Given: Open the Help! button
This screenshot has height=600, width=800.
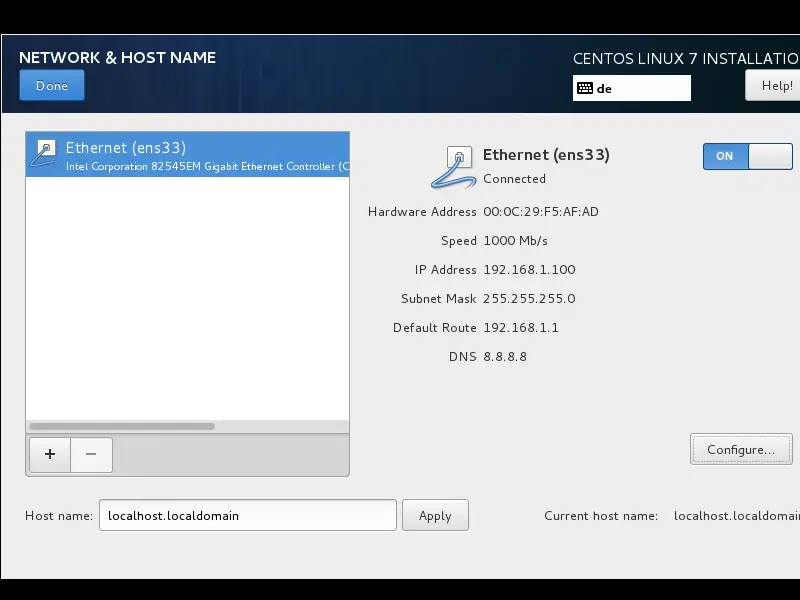Looking at the screenshot, I should 772,85.
